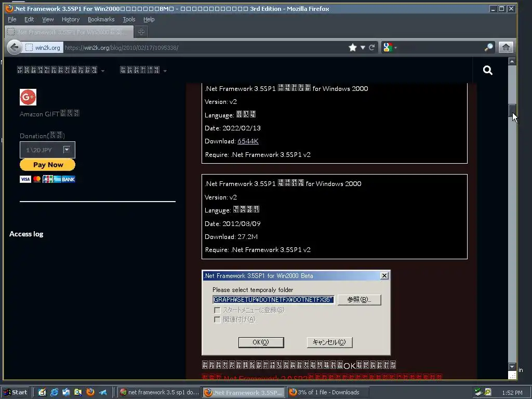
Task: Launch Internet Explorer from Quick Launch
Action: click(x=54, y=392)
